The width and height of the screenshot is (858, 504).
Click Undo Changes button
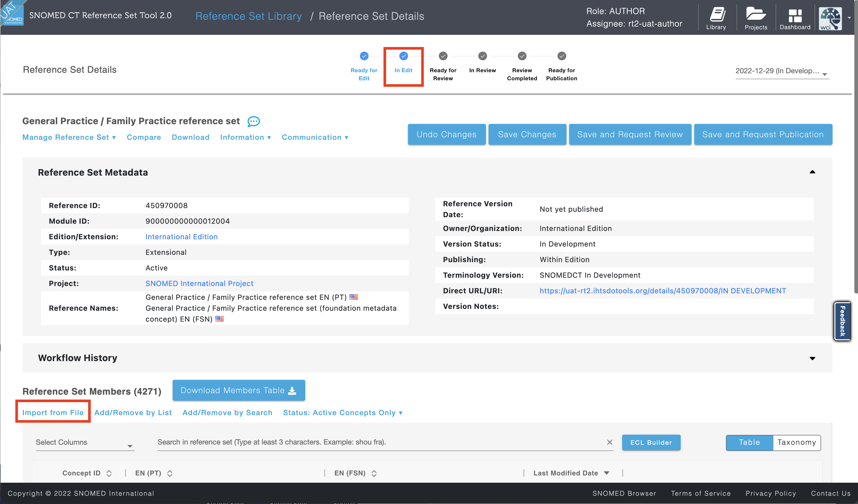(x=446, y=134)
